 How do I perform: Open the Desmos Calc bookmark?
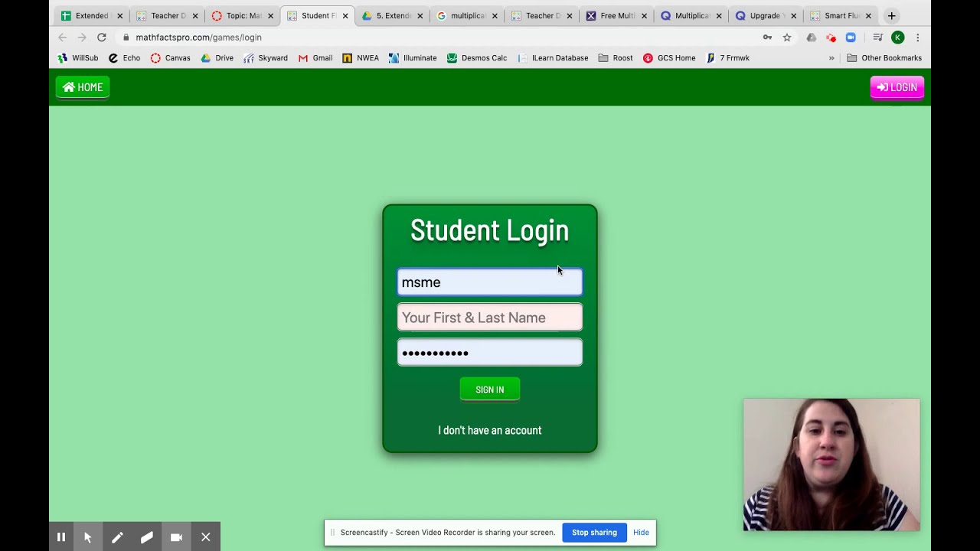click(x=477, y=58)
